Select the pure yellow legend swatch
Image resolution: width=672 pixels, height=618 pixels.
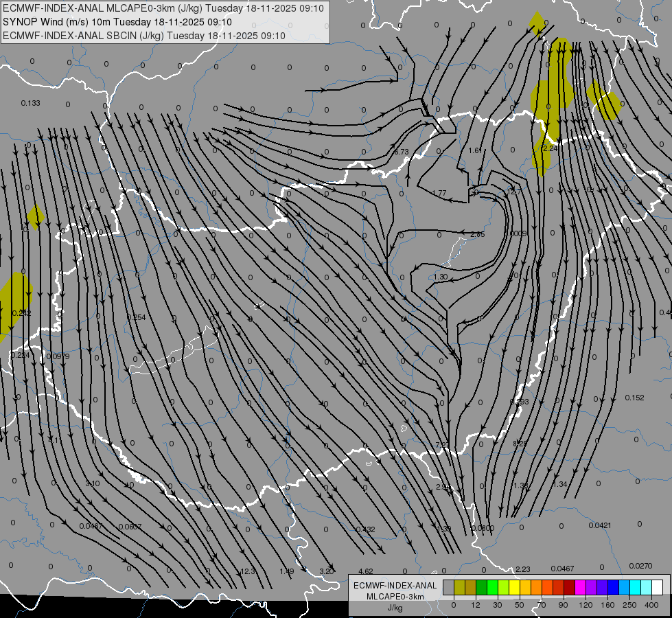tap(515, 587)
